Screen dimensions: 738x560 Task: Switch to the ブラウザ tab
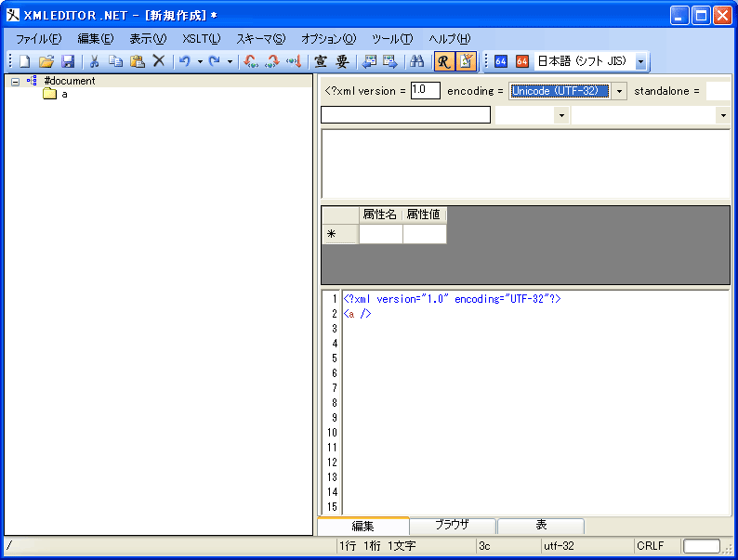[452, 526]
